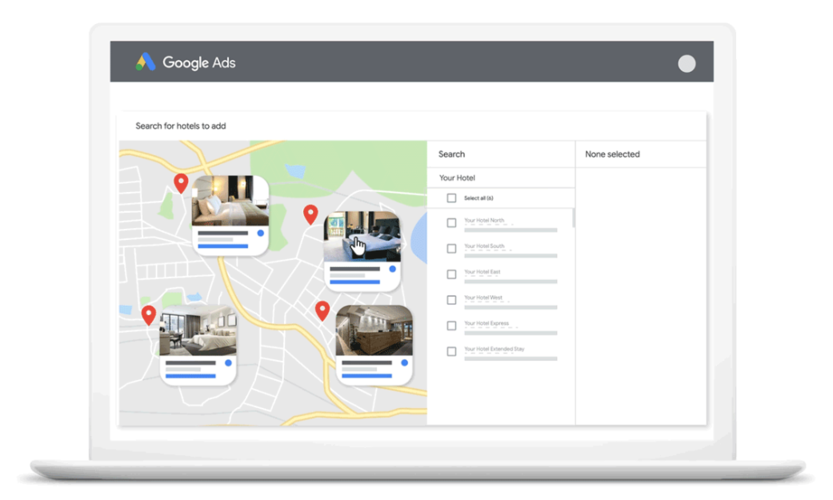Toggle the Your Hotel Extended Stay checkbox
This screenshot has width=833, height=500.
click(x=451, y=352)
